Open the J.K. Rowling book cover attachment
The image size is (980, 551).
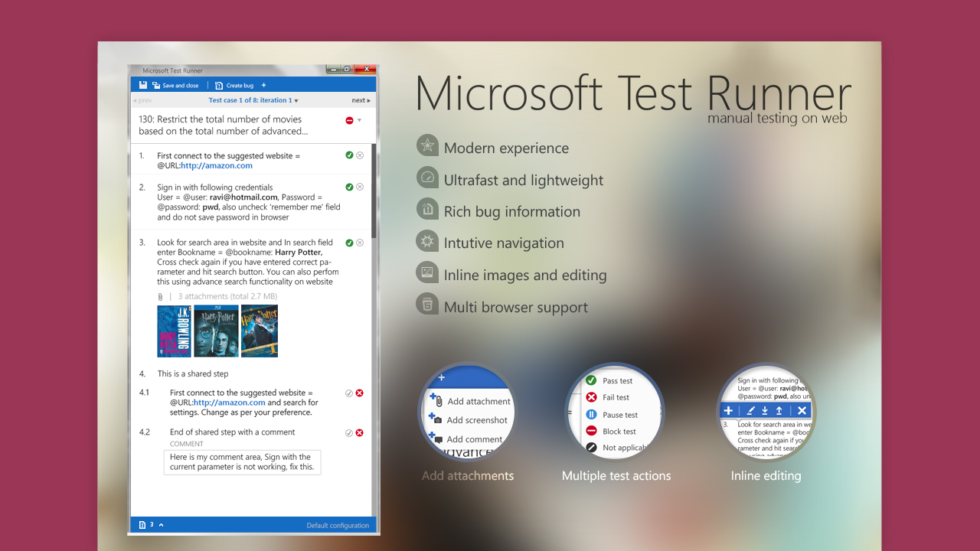coord(174,331)
